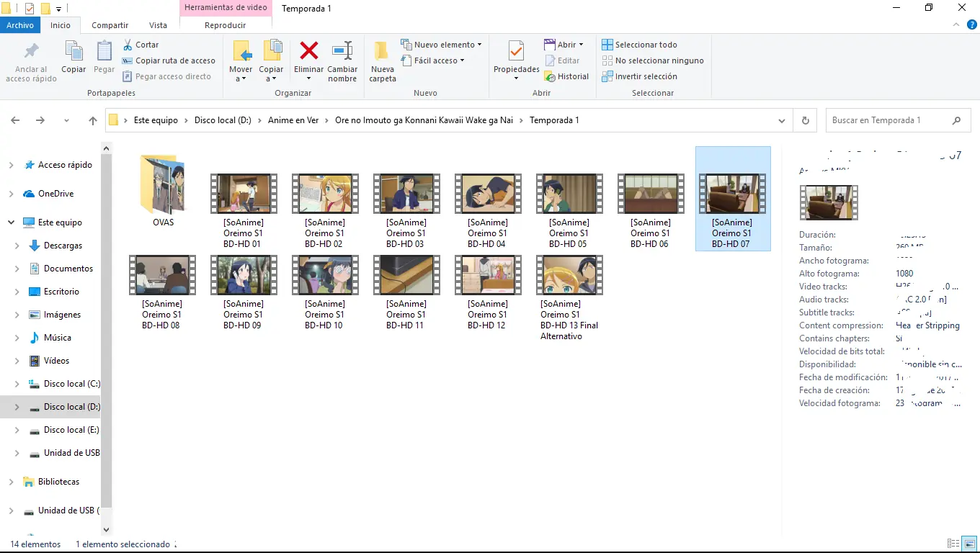
Task: Click No seleccionar ninguno
Action: coord(653,60)
